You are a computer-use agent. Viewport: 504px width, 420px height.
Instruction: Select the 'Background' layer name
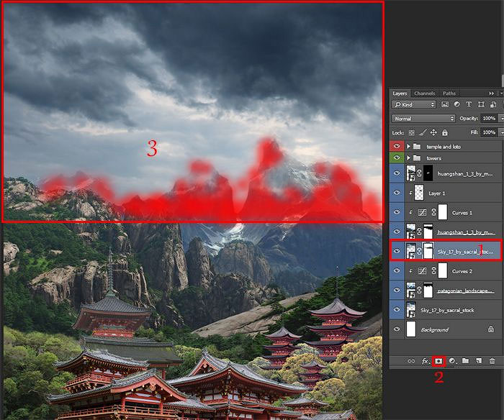435,330
